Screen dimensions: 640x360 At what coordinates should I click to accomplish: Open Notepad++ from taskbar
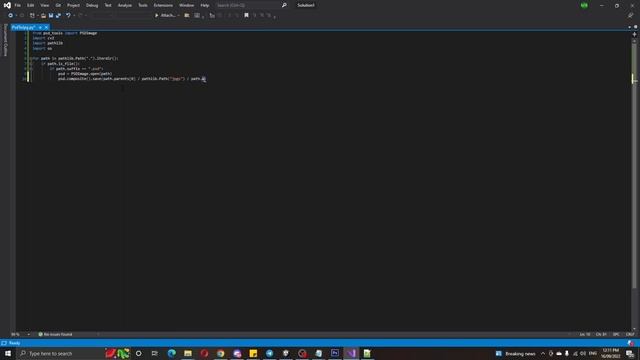[x=367, y=353]
